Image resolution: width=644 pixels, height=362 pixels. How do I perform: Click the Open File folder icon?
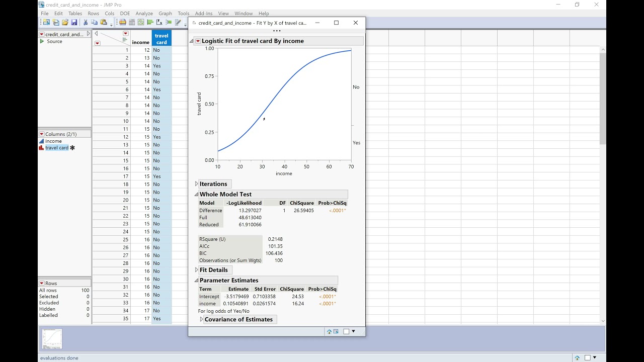click(65, 22)
